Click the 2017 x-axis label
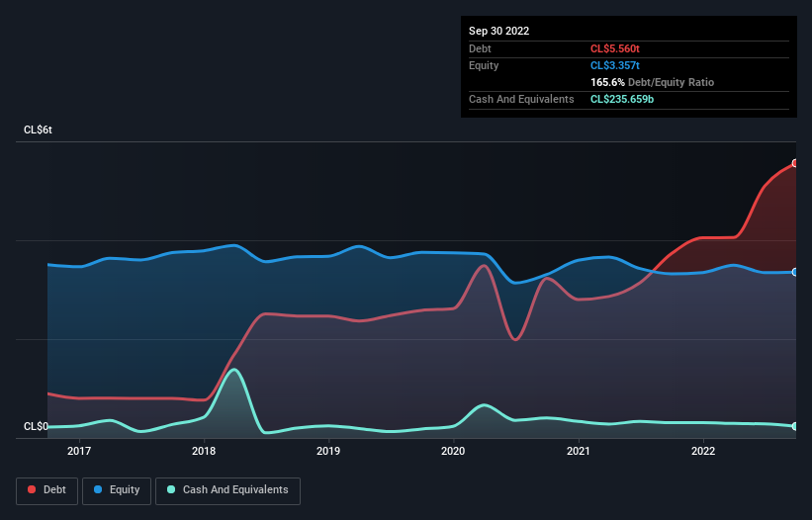 (79, 451)
